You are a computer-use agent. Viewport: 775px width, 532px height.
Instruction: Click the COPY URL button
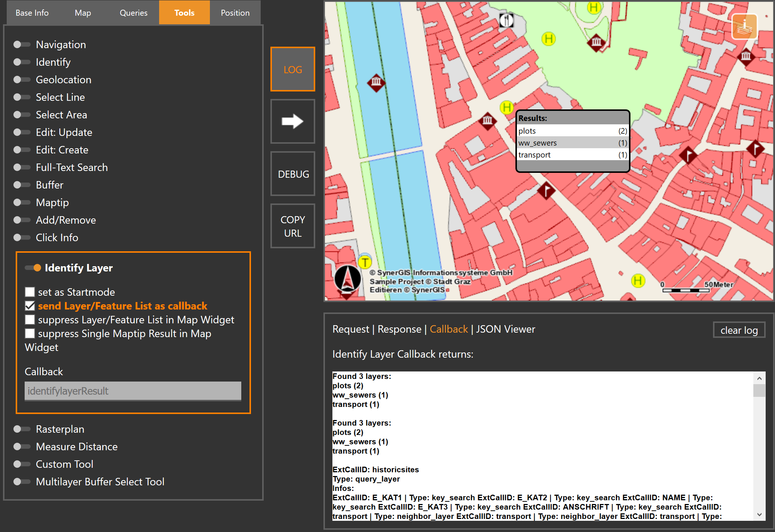tap(292, 226)
